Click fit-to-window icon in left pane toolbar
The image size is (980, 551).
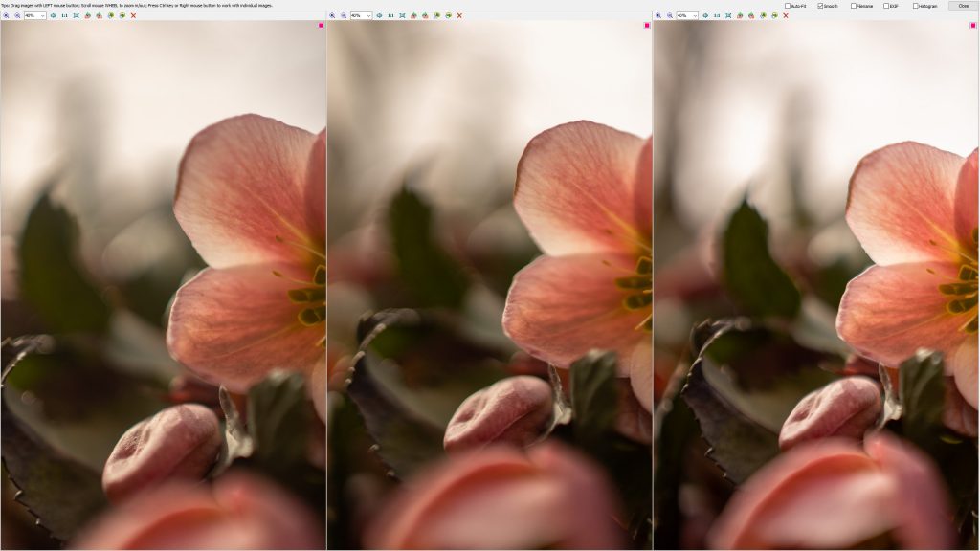pyautogui.click(x=76, y=15)
